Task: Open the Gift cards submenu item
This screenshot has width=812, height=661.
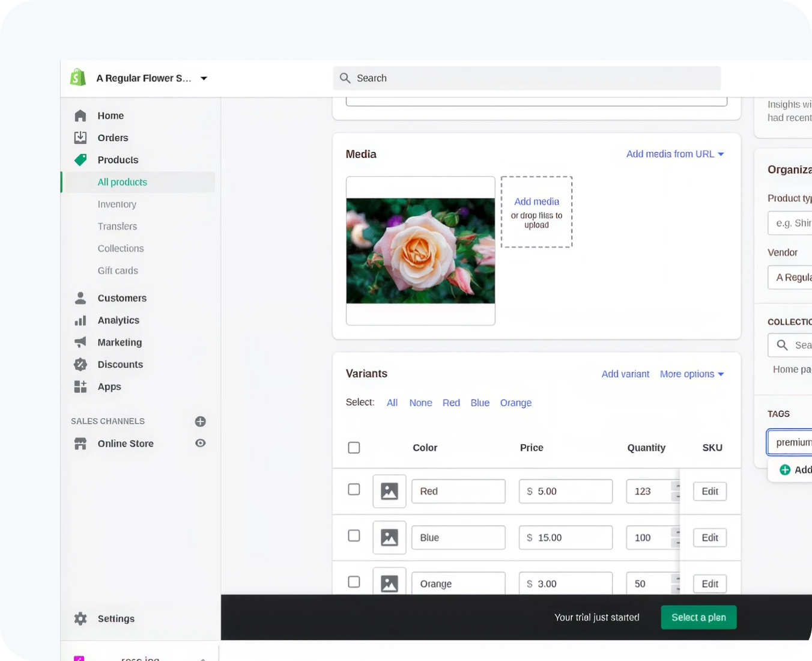Action: pyautogui.click(x=118, y=271)
